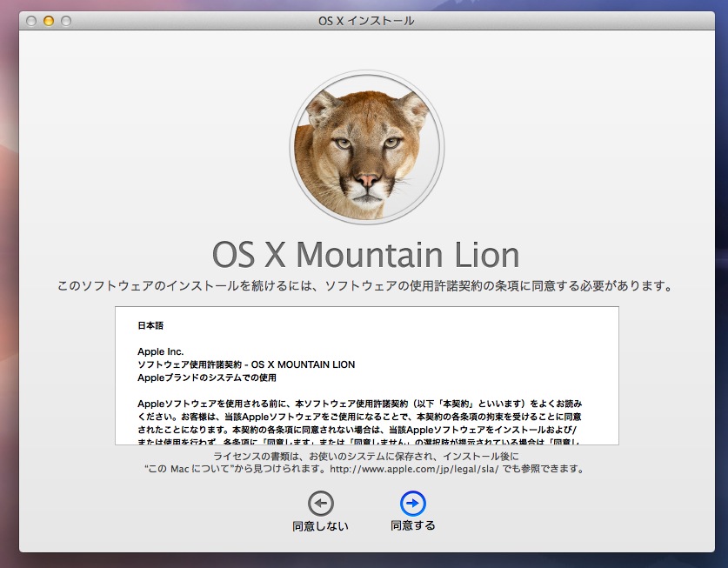Click the instruction text このソフトウェアのインストールを続けるには
This screenshot has width=728, height=568.
pos(365,285)
